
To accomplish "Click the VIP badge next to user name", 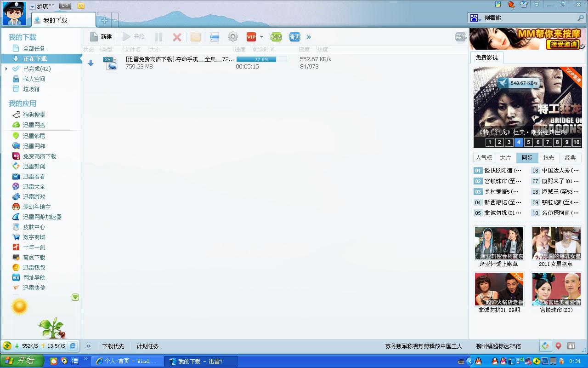I will click(x=65, y=6).
